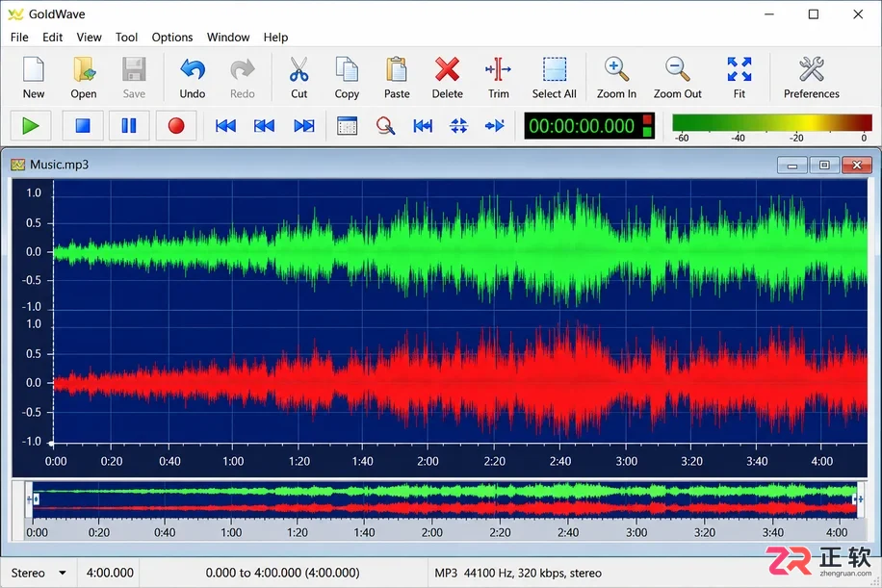Screen dimensions: 882x588
Task: Open the View menu
Action: coord(89,38)
